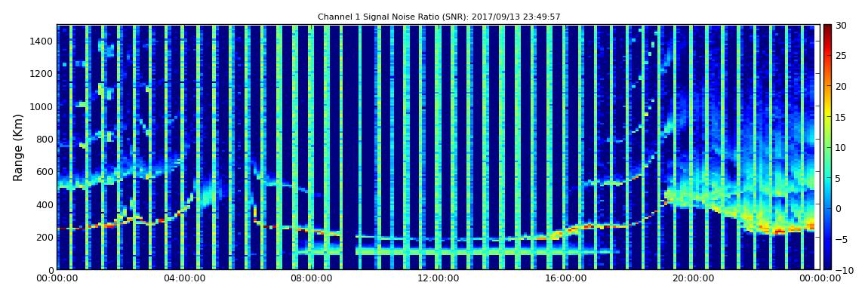Click the colorbar value −5

(842, 240)
